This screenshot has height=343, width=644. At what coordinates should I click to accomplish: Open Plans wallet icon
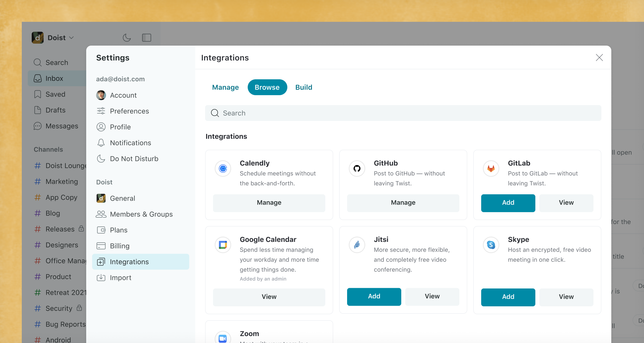point(101,230)
